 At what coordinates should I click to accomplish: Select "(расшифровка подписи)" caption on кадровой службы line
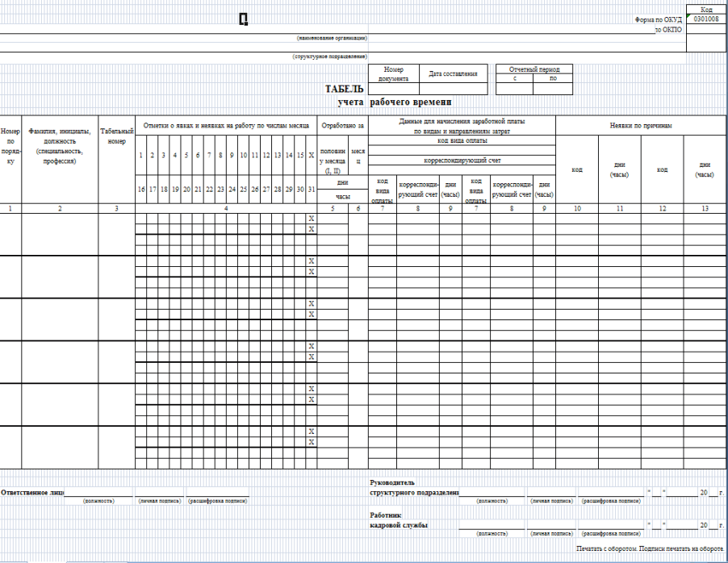(x=610, y=534)
